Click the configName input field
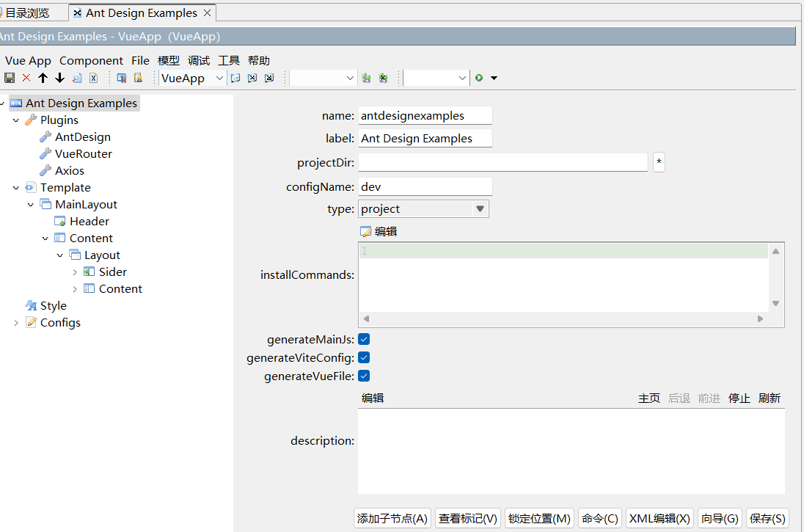804x532 pixels. point(425,186)
